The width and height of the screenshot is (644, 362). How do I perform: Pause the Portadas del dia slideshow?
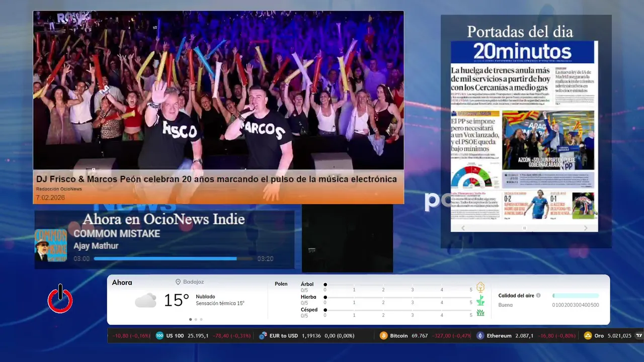pos(524,228)
